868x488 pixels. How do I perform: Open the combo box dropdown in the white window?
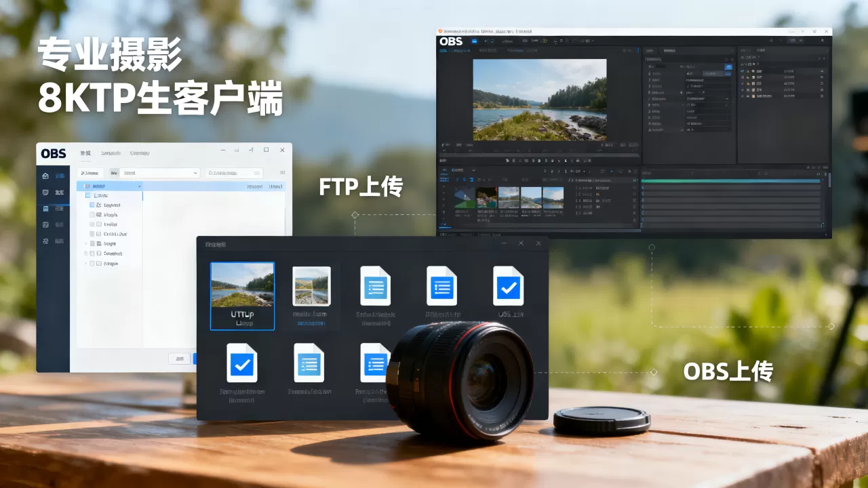(159, 174)
